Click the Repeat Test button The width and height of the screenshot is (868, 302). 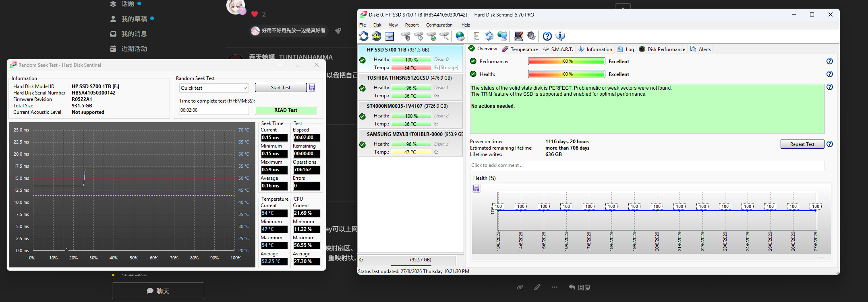click(x=802, y=144)
